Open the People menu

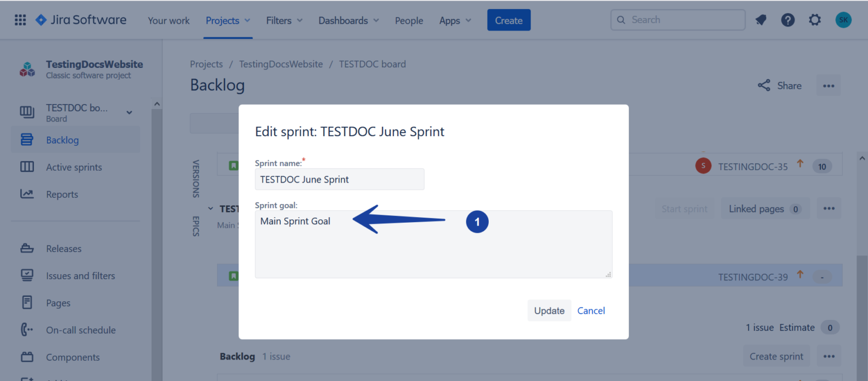pos(409,20)
